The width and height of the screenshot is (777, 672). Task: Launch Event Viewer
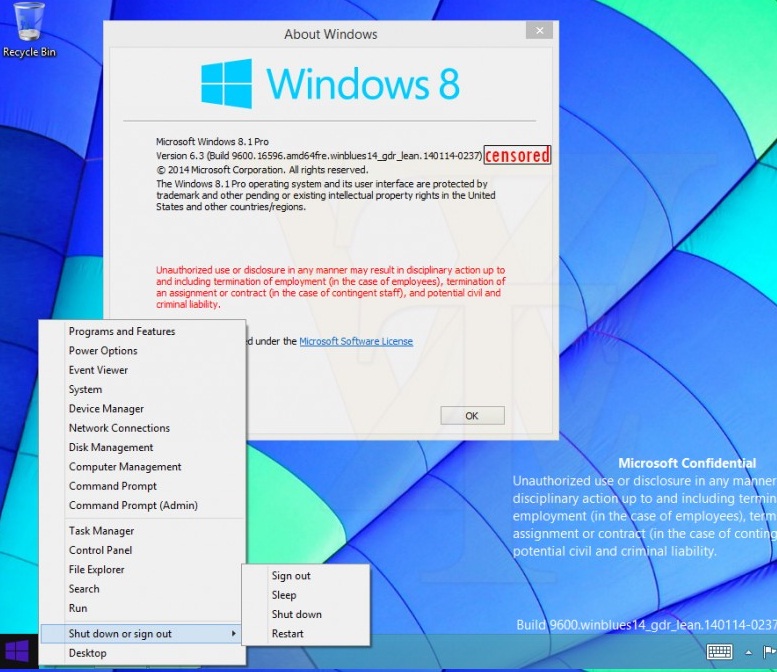(143, 370)
